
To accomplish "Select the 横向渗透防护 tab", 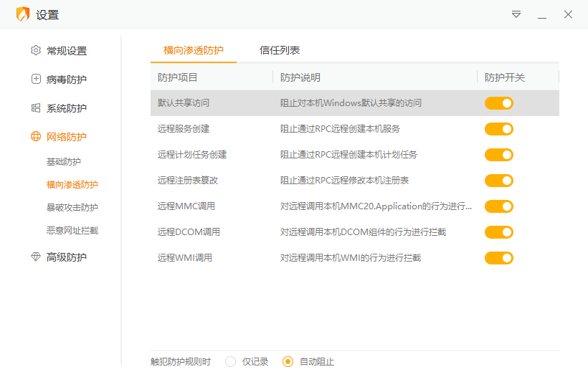I will coord(194,50).
